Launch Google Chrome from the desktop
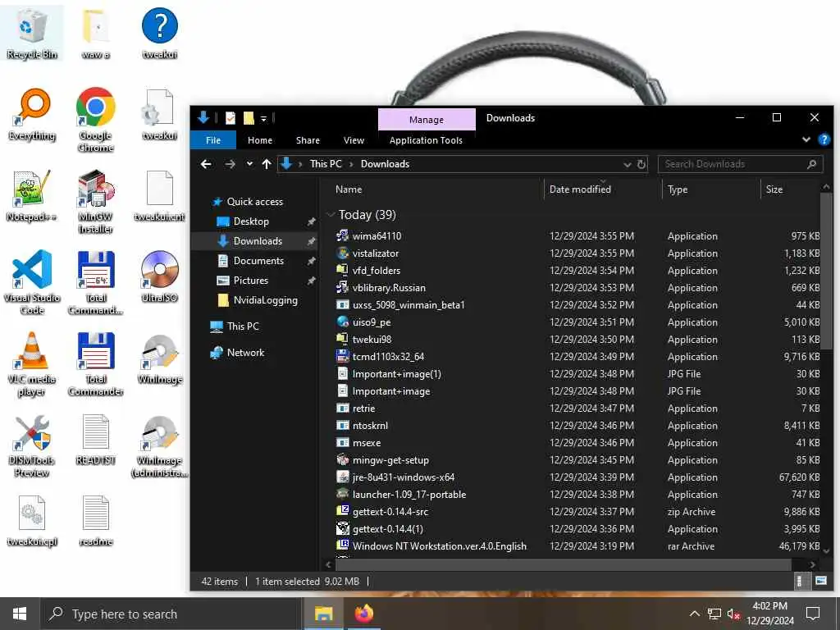840x630 pixels. coord(95,119)
